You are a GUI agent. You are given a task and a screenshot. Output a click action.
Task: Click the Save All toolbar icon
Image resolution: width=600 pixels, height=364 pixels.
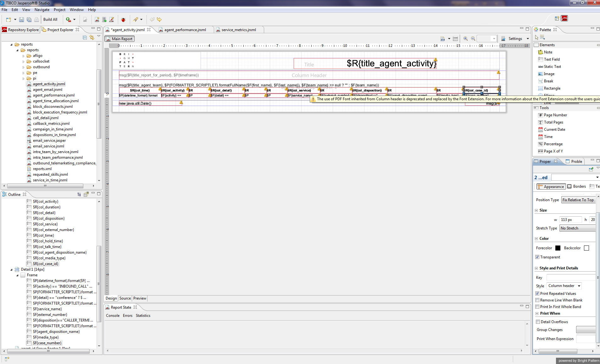pyautogui.click(x=29, y=19)
